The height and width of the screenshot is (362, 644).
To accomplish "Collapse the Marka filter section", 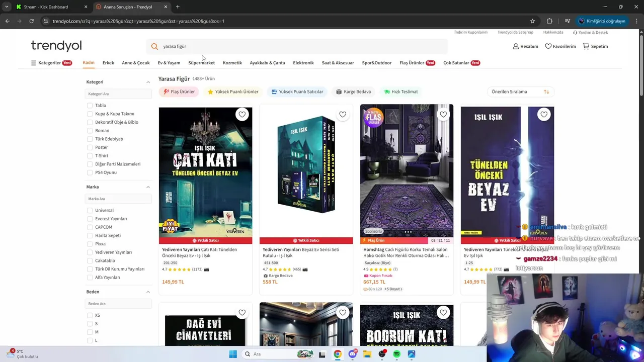I will point(148,187).
